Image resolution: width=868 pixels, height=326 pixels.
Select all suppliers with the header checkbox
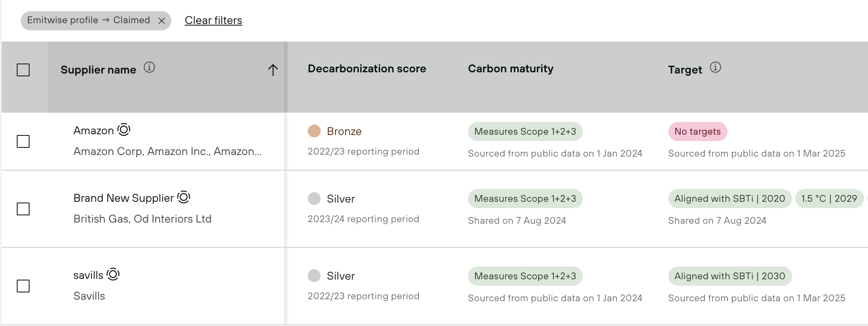point(23,70)
